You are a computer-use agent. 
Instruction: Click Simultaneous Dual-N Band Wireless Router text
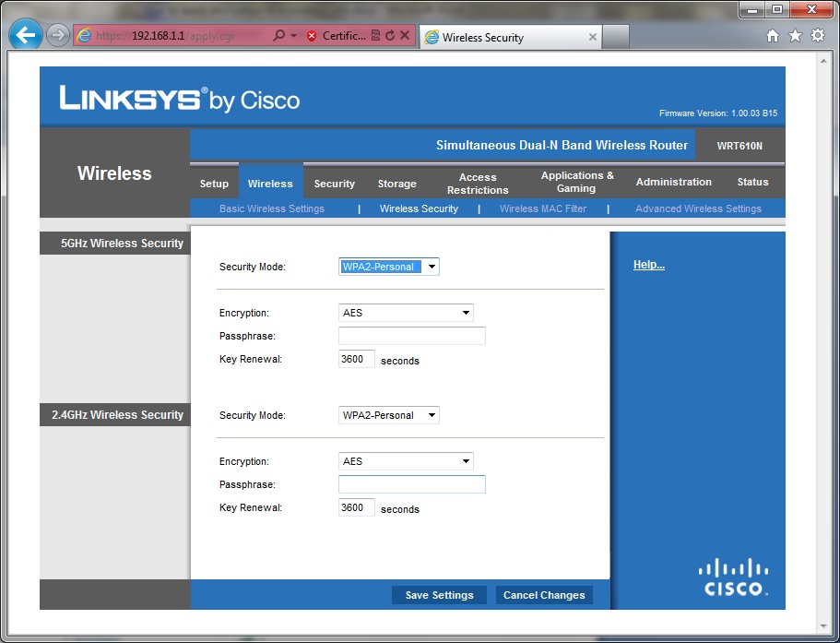coord(562,145)
